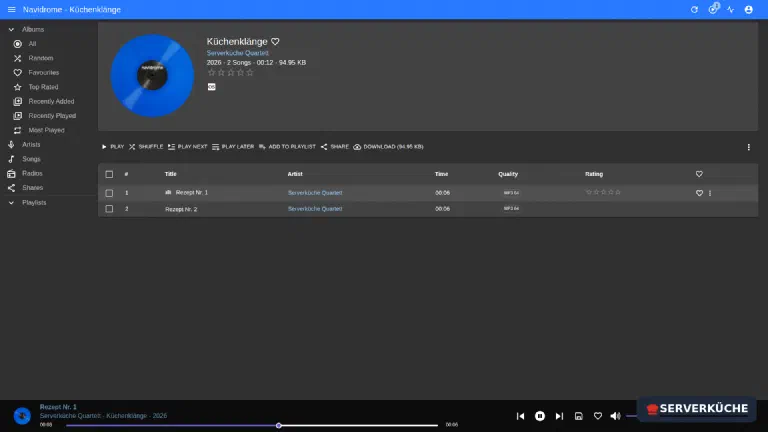Open album cover art thumbnail

click(x=152, y=75)
